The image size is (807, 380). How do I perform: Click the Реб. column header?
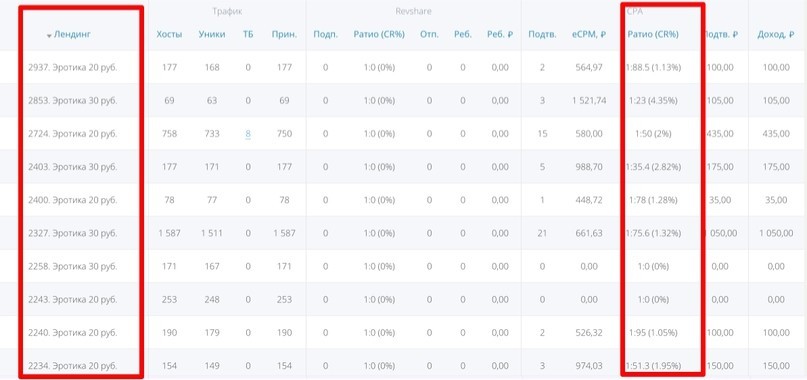463,35
